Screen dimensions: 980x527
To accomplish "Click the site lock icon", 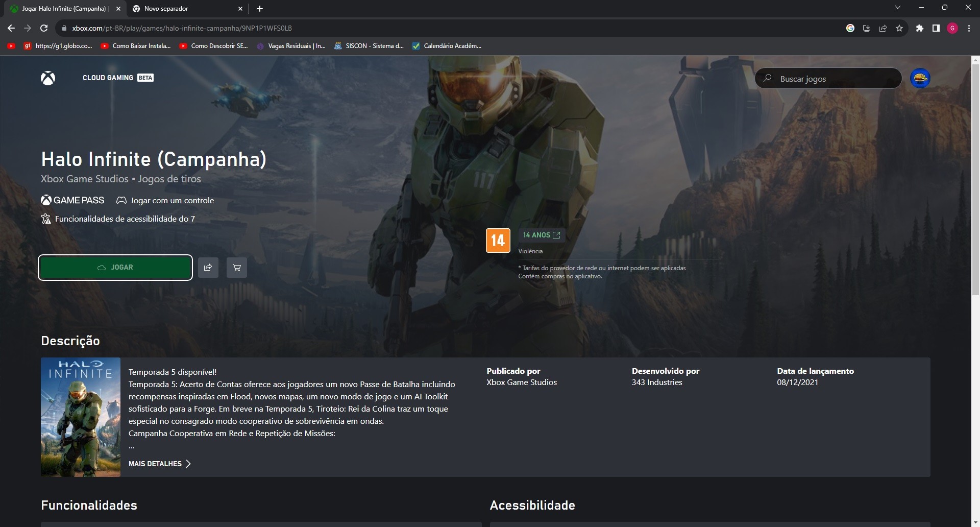I will 64,28.
